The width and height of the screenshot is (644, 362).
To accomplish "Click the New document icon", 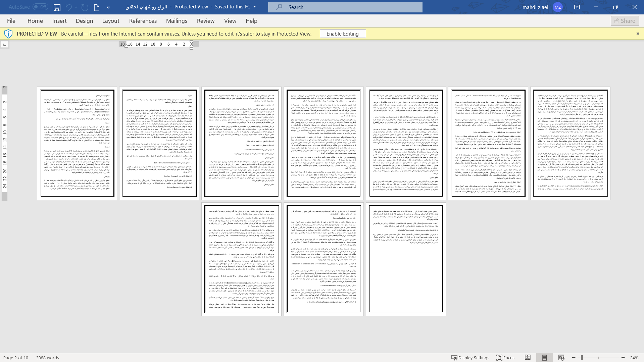I will click(x=97, y=7).
